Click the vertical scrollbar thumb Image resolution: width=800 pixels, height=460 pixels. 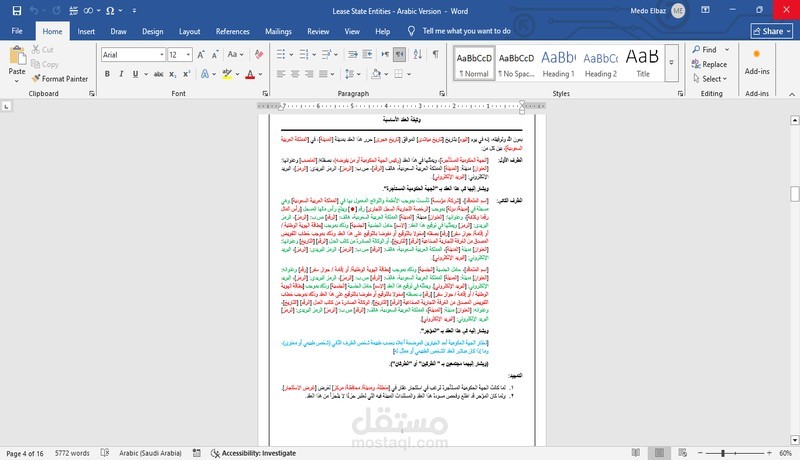(x=794, y=194)
